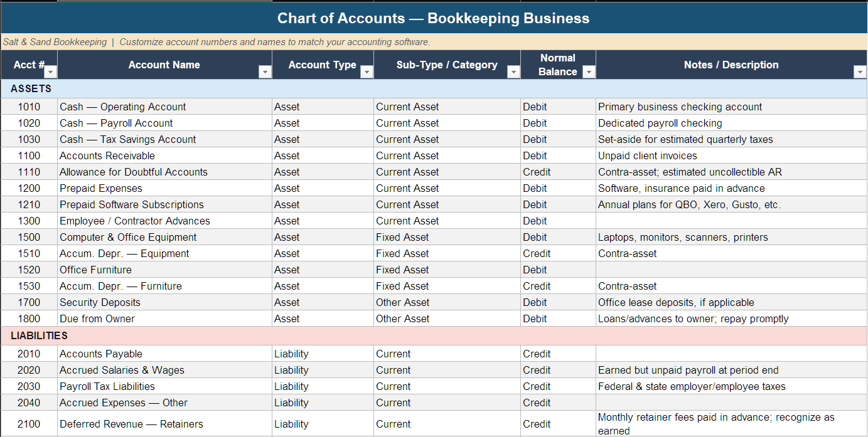Click the empty notes cell for Employee / Contractor Advances
The height and width of the screenshot is (437, 868).
tap(732, 221)
